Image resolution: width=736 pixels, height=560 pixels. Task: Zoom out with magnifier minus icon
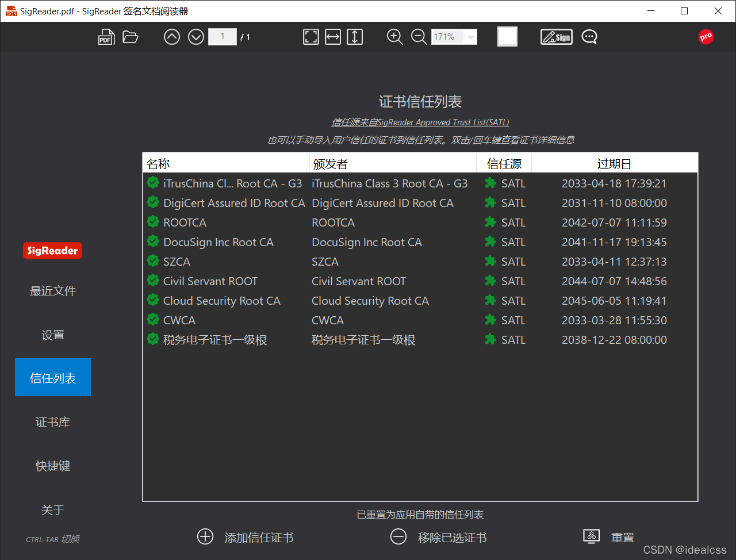419,37
